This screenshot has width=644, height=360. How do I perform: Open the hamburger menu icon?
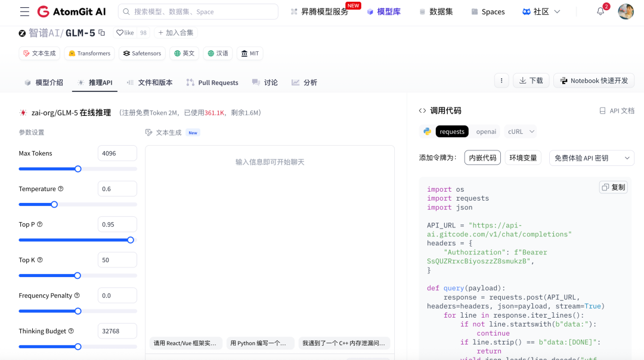pos(24,11)
